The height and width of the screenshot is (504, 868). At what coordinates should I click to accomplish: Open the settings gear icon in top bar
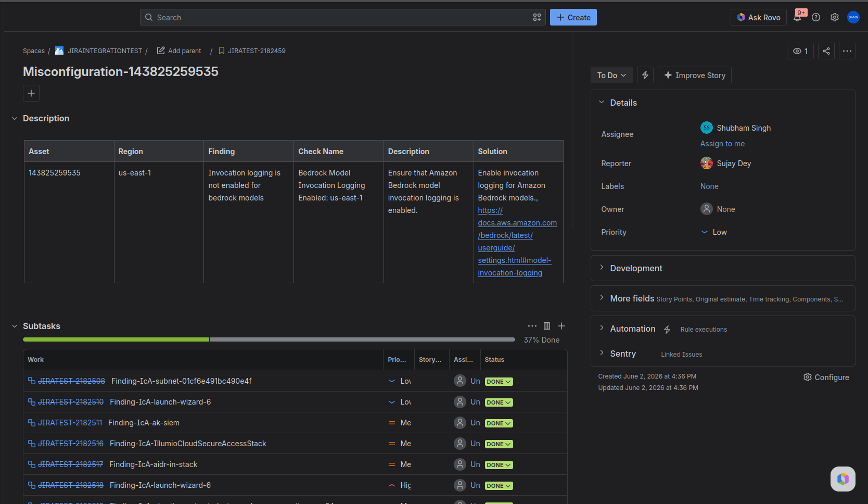(835, 17)
